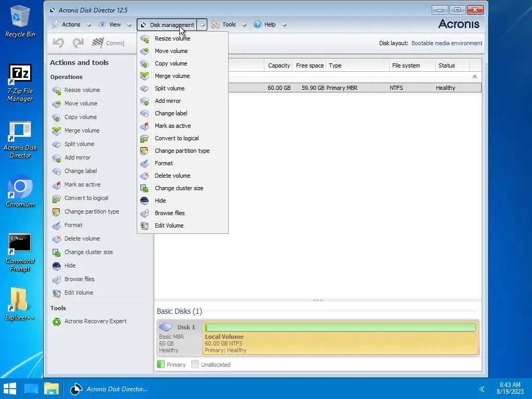
Task: Sort by Capacity column header
Action: pos(279,65)
